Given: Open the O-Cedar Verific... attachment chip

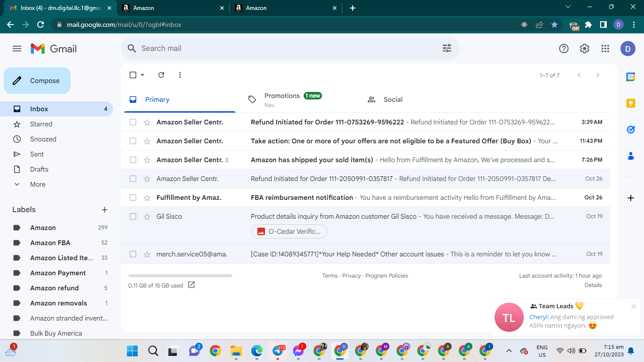Looking at the screenshot, I should 289,231.
